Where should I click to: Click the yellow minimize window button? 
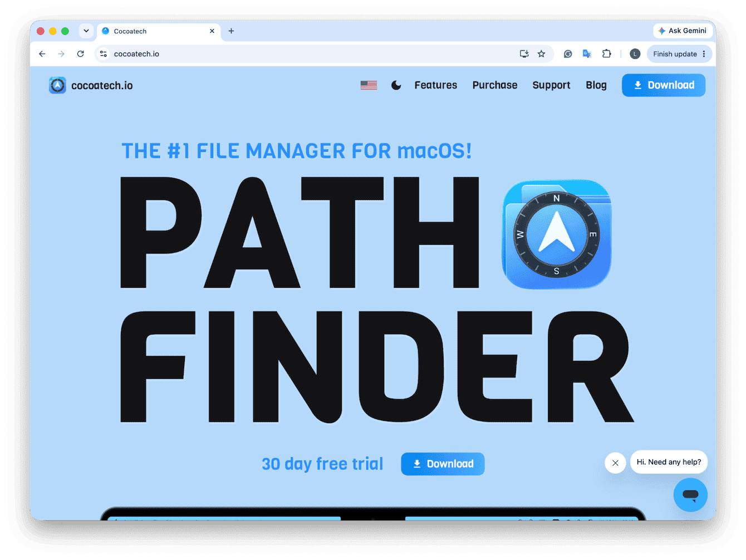53,31
